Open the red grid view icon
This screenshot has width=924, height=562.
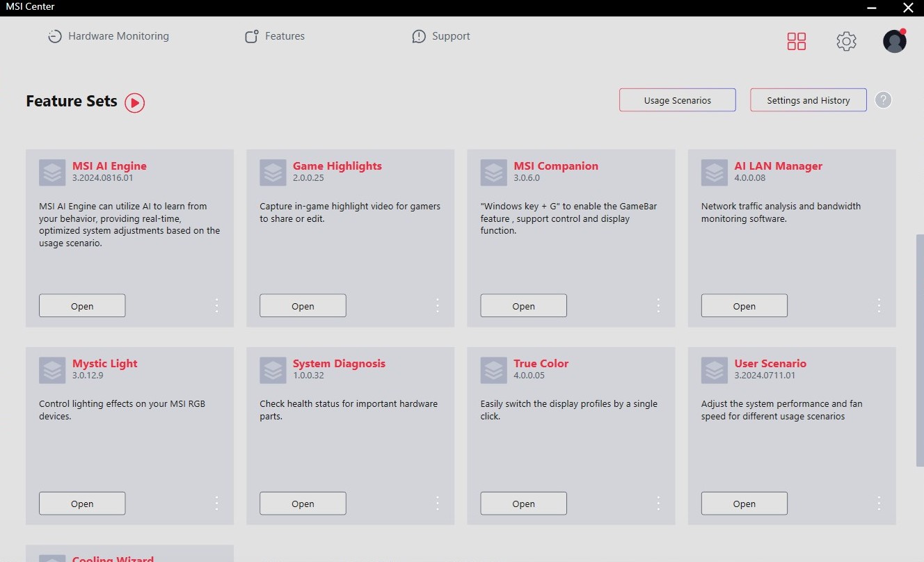pos(797,41)
